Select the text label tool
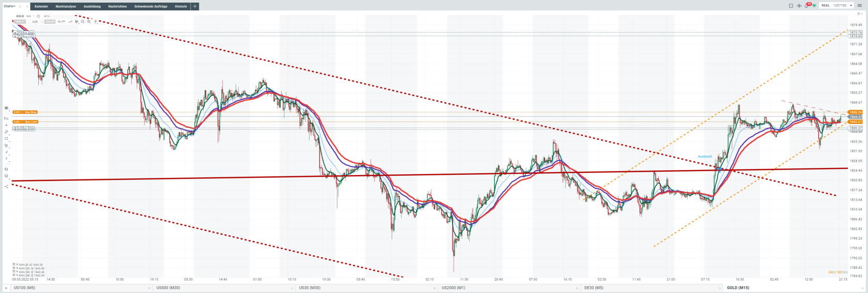This screenshot has height=293, width=868. (6, 159)
